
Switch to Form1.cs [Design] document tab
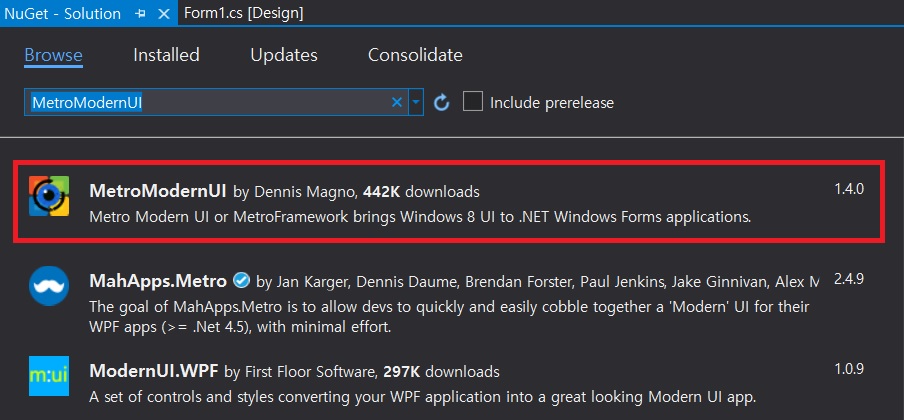[x=244, y=13]
